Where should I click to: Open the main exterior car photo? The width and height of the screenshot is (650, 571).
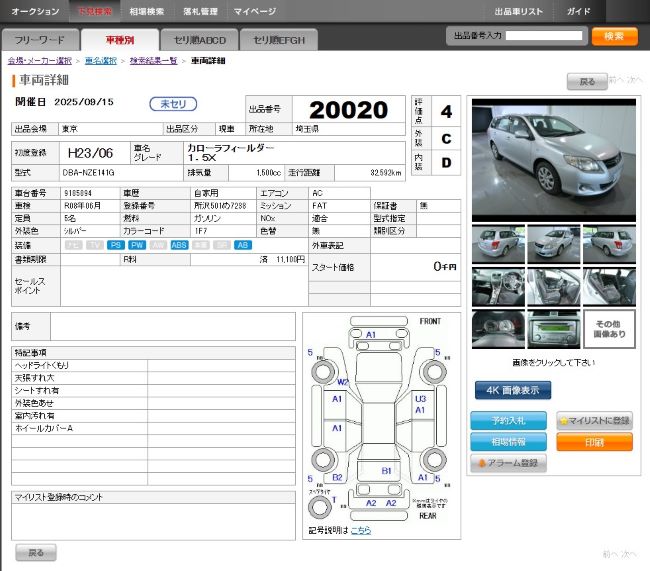(x=553, y=160)
